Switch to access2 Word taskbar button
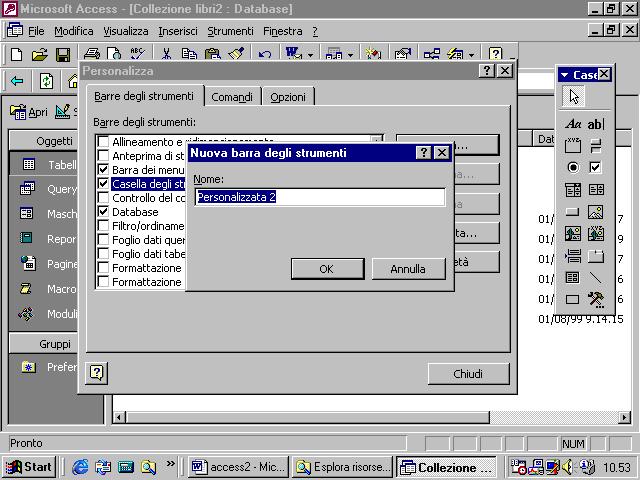 (239, 467)
